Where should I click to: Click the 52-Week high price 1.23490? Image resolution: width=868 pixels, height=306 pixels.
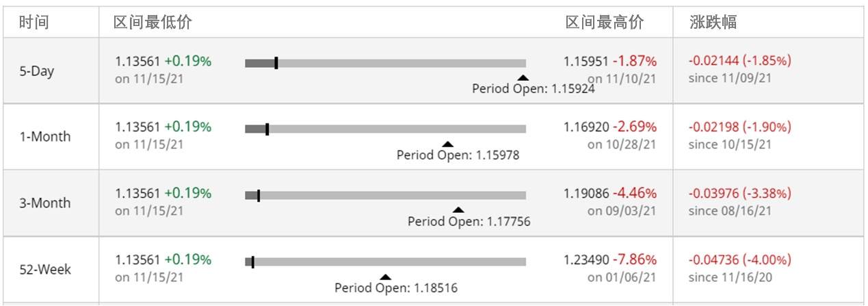pos(586,260)
